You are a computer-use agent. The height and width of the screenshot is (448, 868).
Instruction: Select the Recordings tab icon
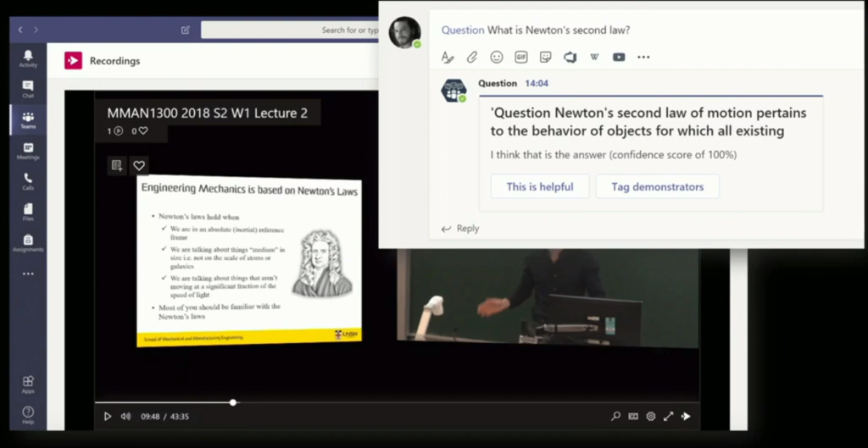coord(73,61)
